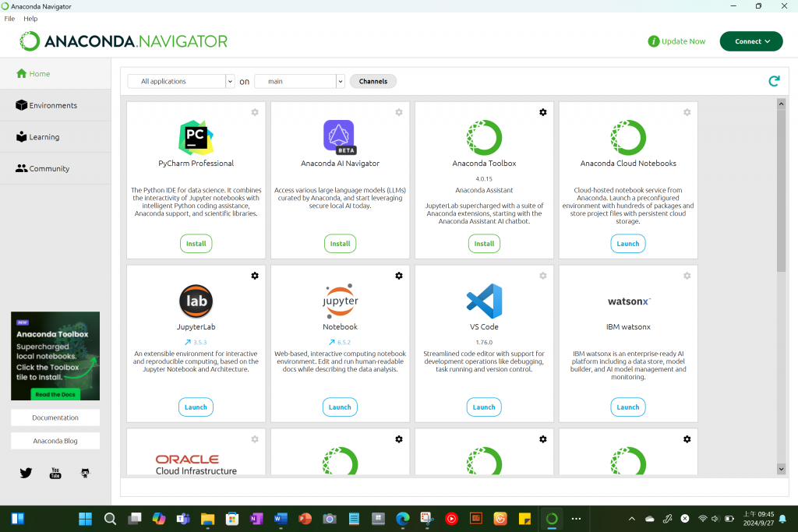Open Anaconda GitHub page icon

[85, 473]
